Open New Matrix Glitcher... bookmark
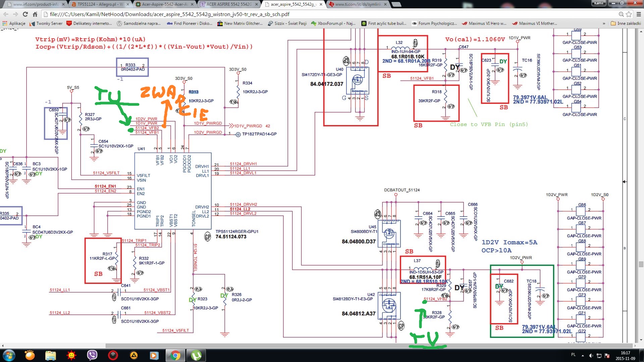 [240, 23]
